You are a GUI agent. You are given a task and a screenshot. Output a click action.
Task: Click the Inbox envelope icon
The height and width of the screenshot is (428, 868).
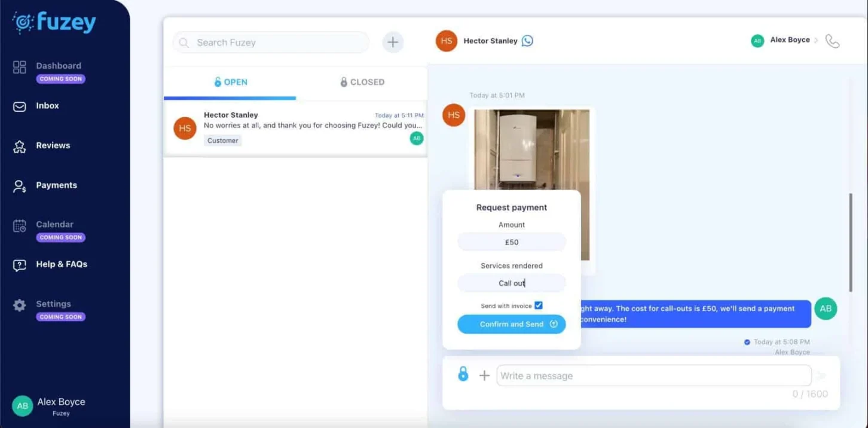[20, 106]
